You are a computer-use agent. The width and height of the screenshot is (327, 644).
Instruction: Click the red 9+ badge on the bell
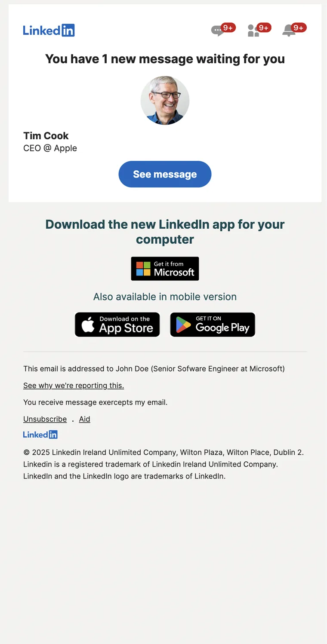(299, 28)
